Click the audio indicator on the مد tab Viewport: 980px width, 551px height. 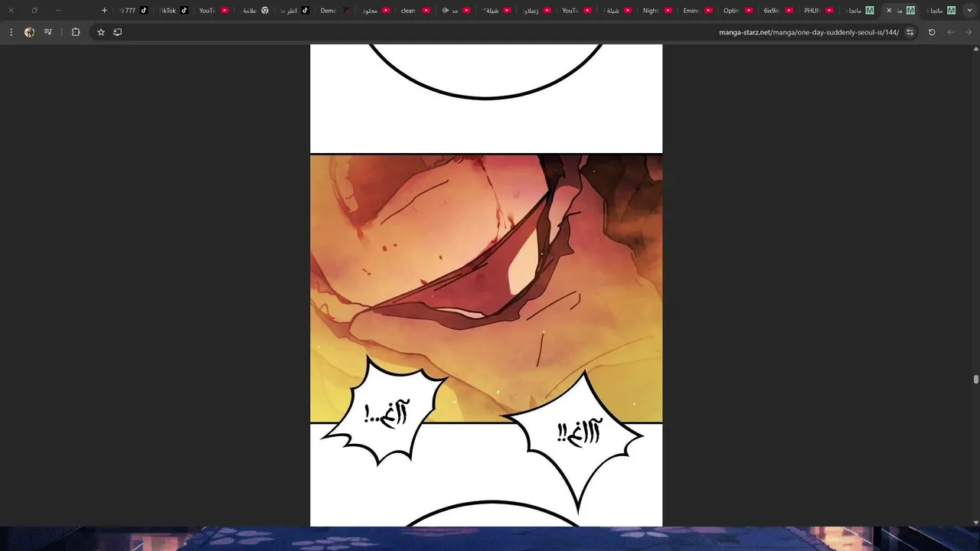446,11
